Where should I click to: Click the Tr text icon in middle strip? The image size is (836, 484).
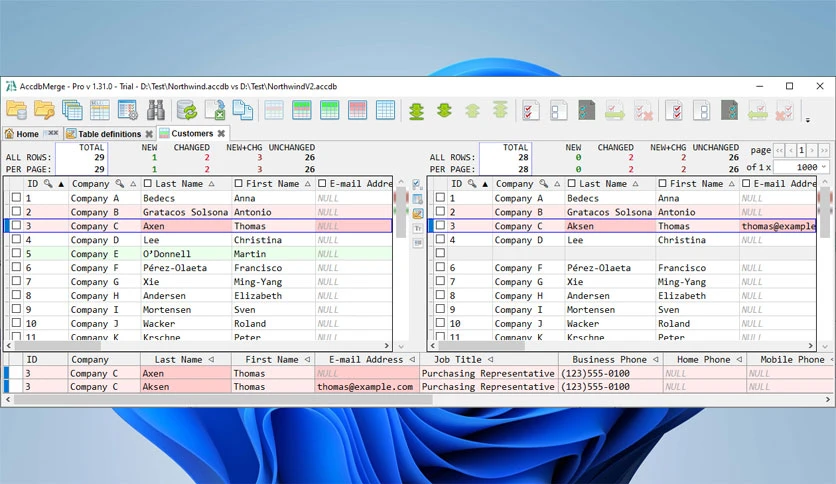pos(417,228)
